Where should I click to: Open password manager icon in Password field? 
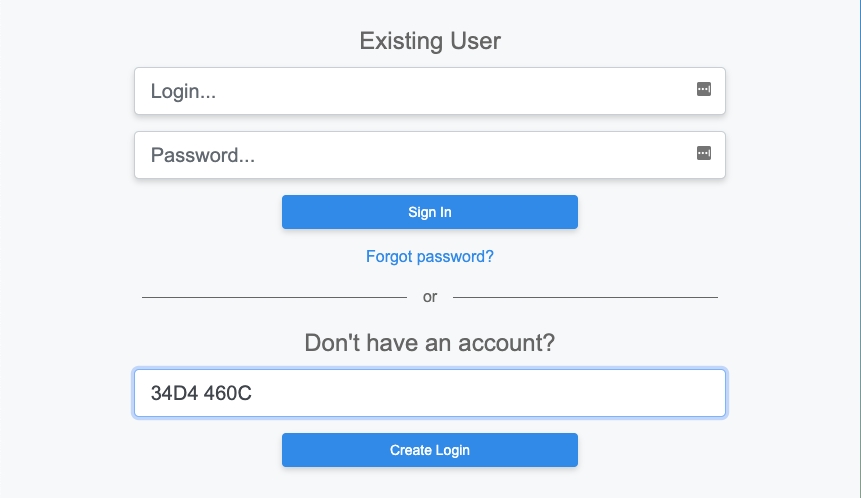pos(703,153)
